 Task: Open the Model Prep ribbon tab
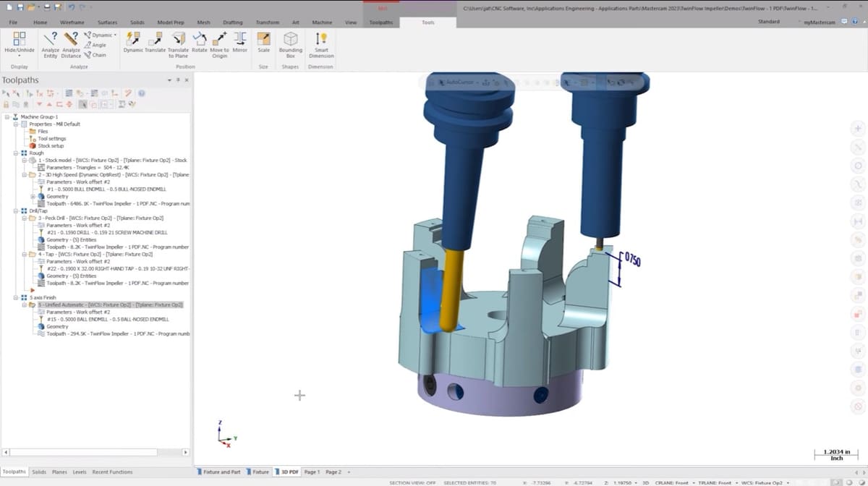[x=171, y=22]
